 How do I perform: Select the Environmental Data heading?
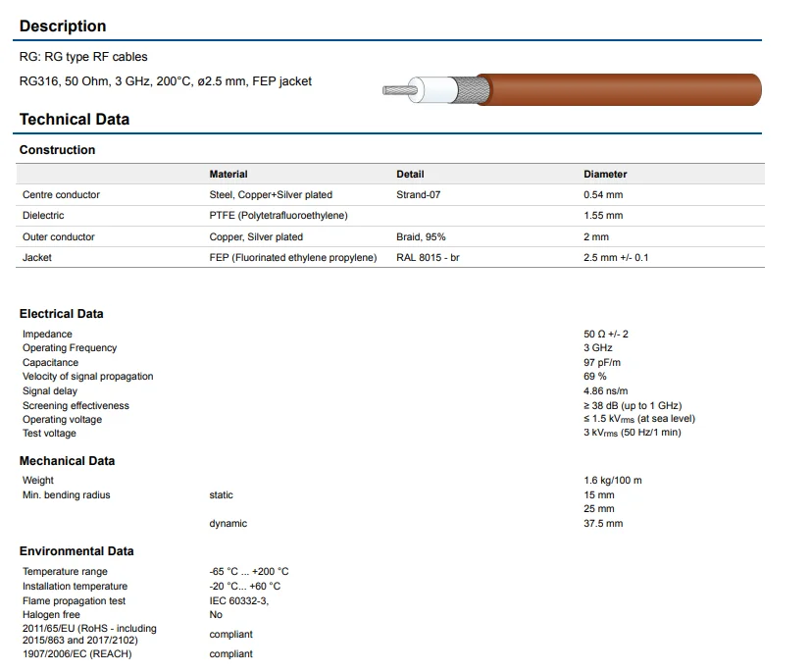(x=76, y=551)
